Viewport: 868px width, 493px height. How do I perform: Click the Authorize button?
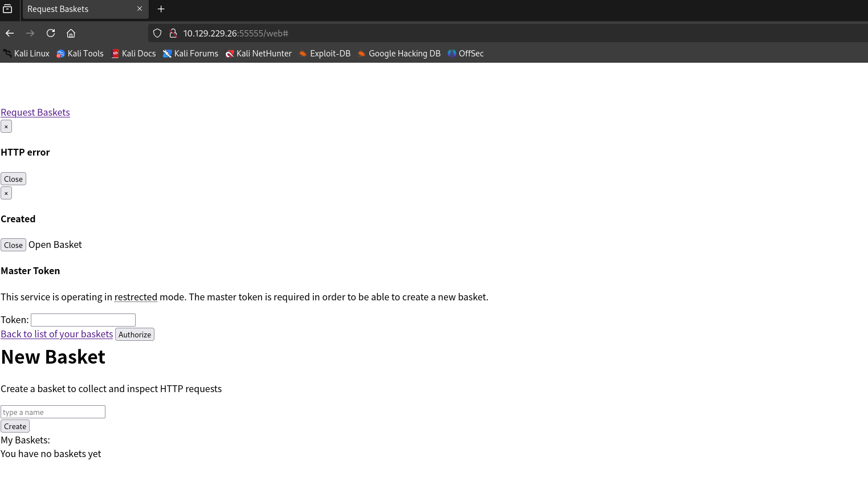tap(135, 335)
